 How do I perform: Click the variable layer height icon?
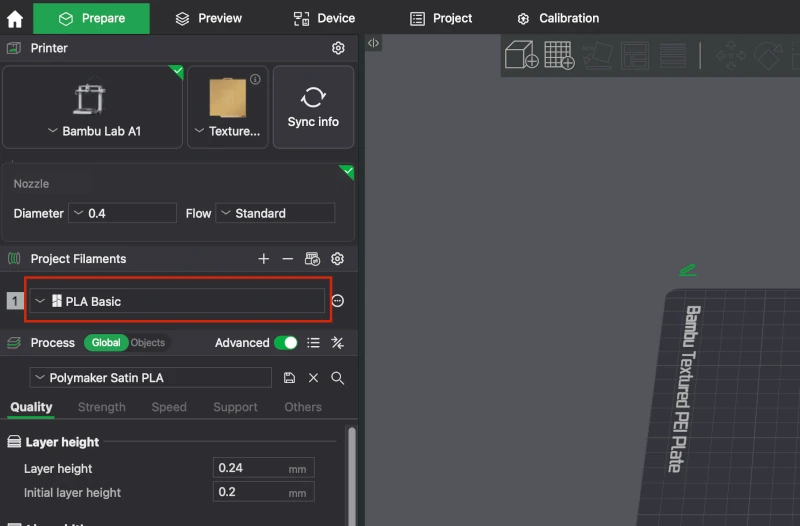[672, 55]
